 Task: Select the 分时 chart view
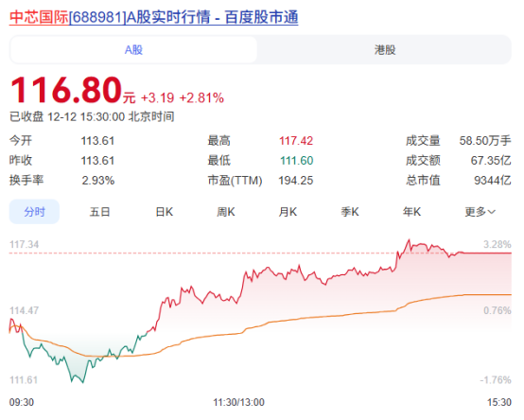click(x=34, y=212)
